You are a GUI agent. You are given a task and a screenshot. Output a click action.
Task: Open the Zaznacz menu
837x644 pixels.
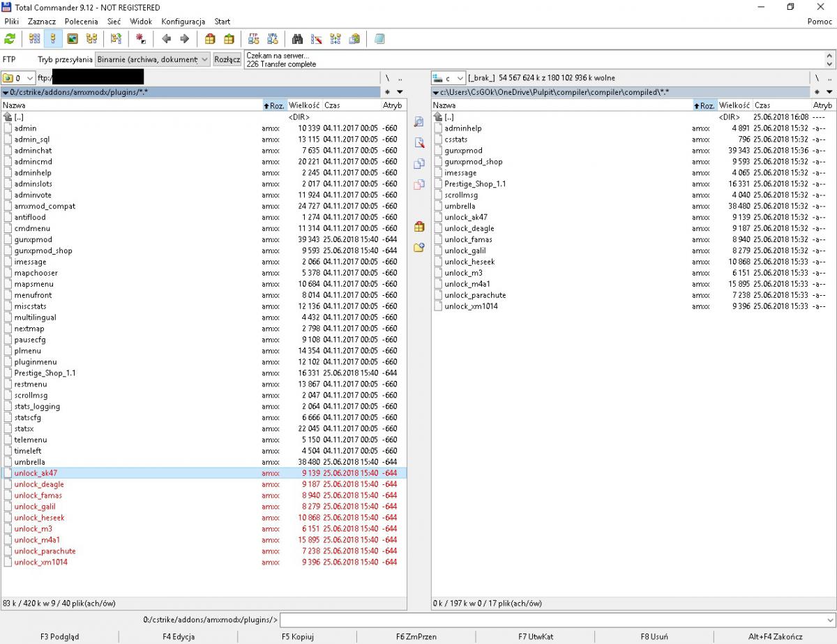pyautogui.click(x=42, y=22)
